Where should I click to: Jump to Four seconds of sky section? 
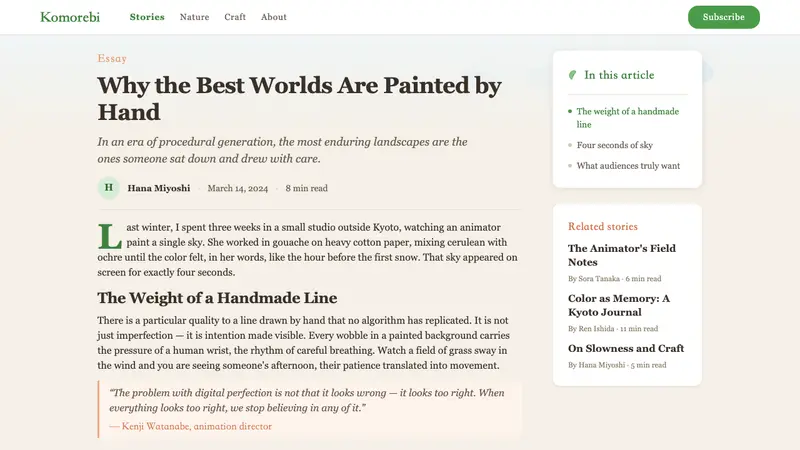pyautogui.click(x=614, y=145)
